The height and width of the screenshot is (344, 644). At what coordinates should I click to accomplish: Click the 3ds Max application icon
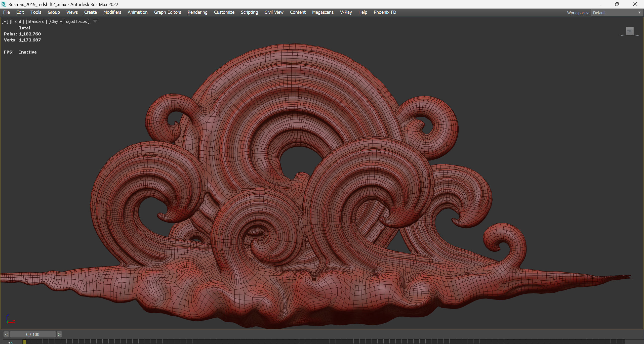4,4
